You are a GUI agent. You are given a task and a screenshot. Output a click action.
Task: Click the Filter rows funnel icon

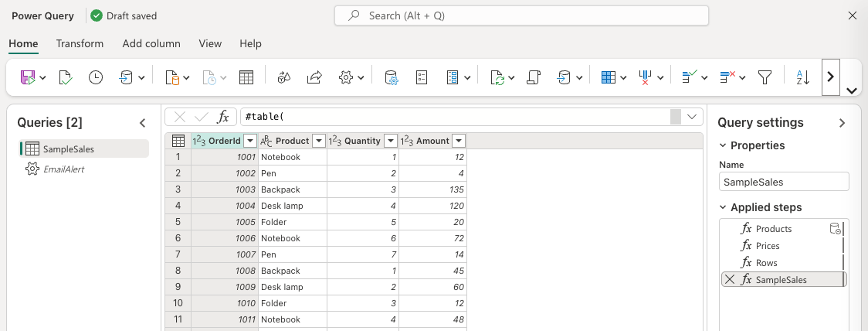pyautogui.click(x=765, y=77)
